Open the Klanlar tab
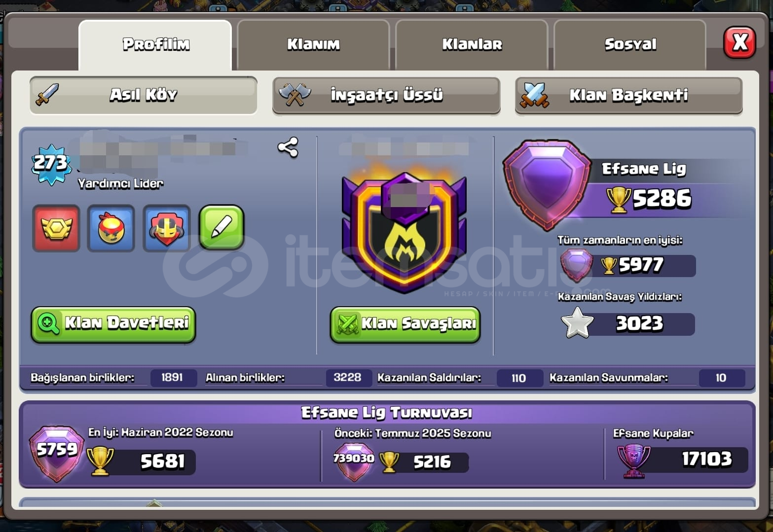773x532 pixels. 472,45
